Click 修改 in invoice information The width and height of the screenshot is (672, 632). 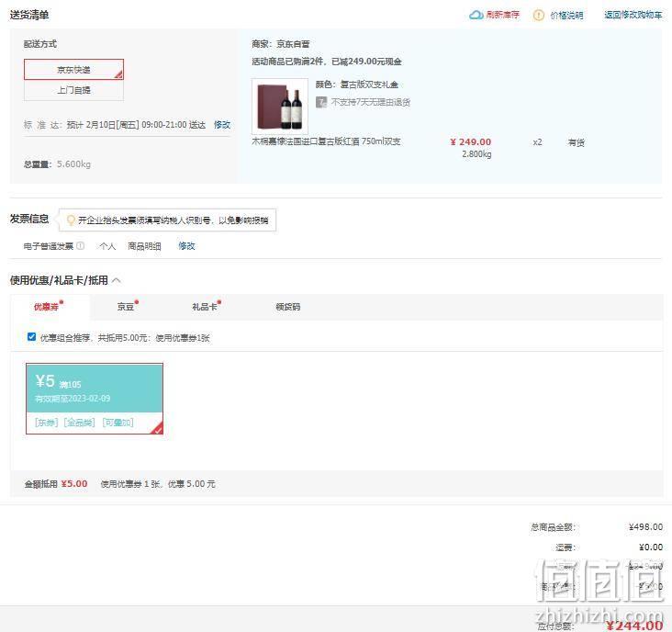point(186,245)
